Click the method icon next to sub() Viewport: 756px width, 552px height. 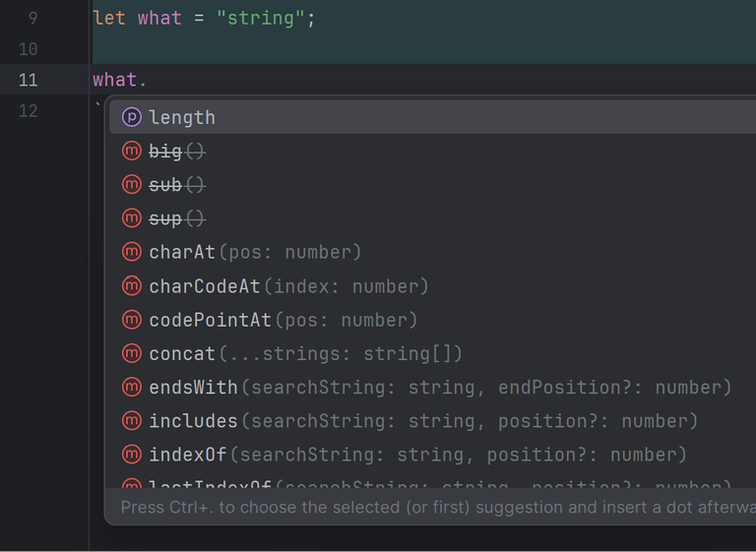point(132,185)
